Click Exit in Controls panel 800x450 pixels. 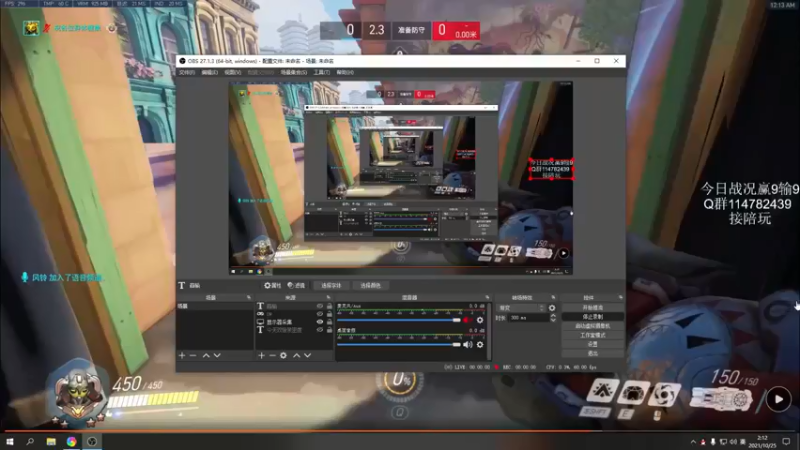tap(592, 353)
